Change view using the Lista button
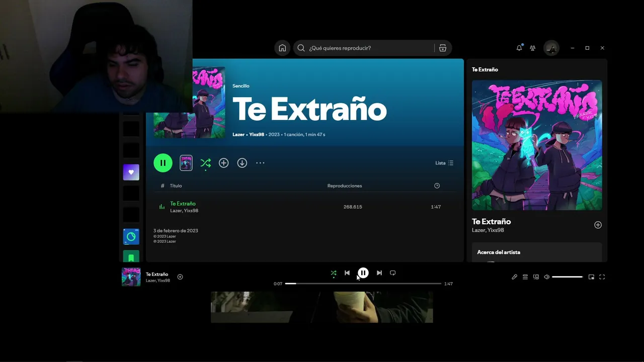Screen dimensions: 644x362 pyautogui.click(x=444, y=163)
